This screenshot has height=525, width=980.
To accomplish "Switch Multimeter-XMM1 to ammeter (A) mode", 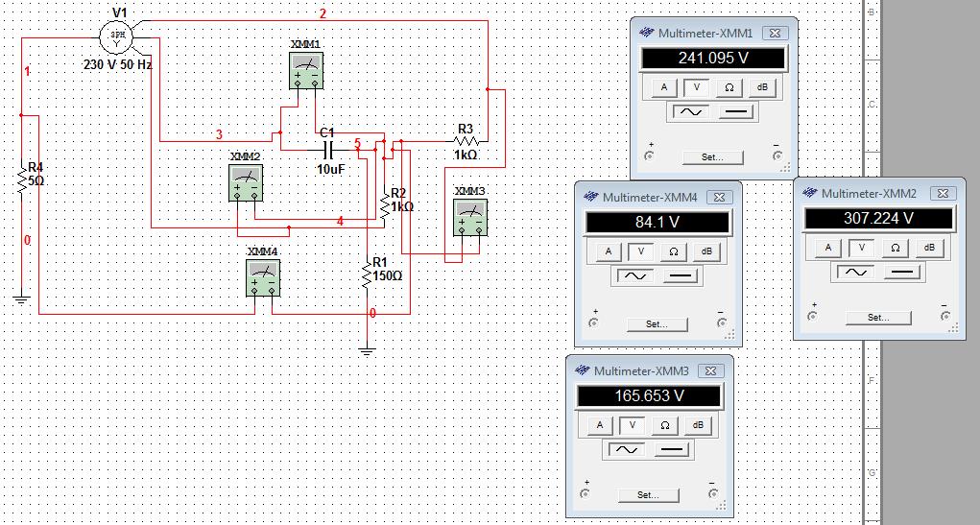I will point(664,87).
